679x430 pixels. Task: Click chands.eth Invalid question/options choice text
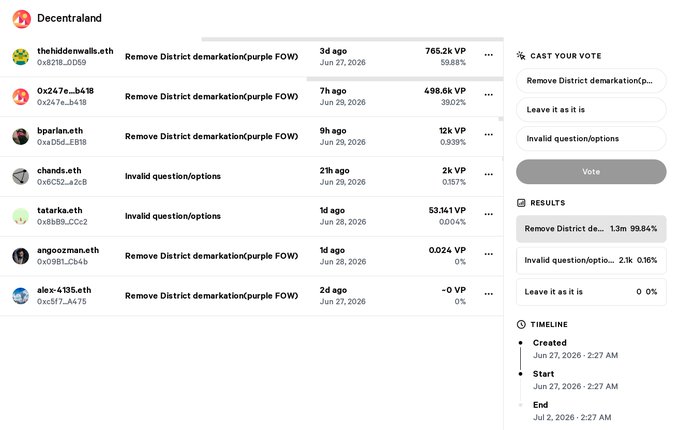[x=173, y=176]
